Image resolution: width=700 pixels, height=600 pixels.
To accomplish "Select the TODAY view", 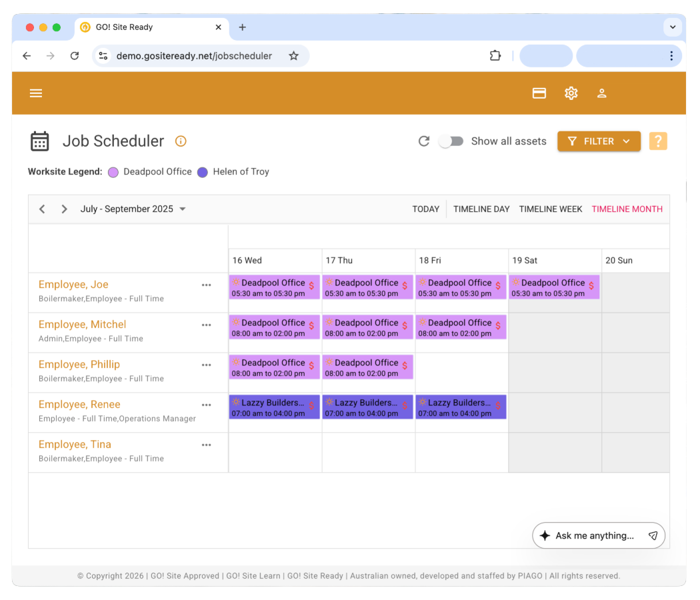I will tap(425, 209).
